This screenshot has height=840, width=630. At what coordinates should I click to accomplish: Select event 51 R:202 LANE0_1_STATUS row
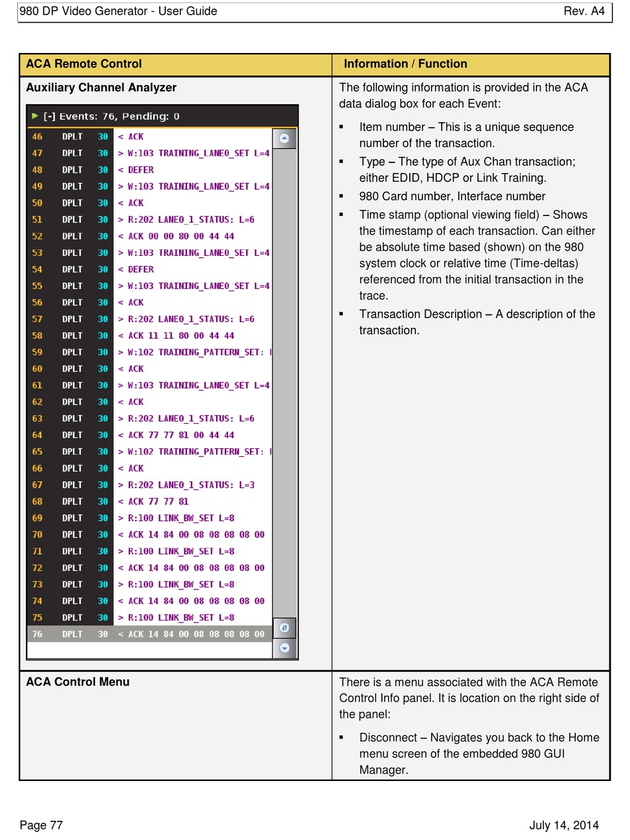pyautogui.click(x=150, y=219)
